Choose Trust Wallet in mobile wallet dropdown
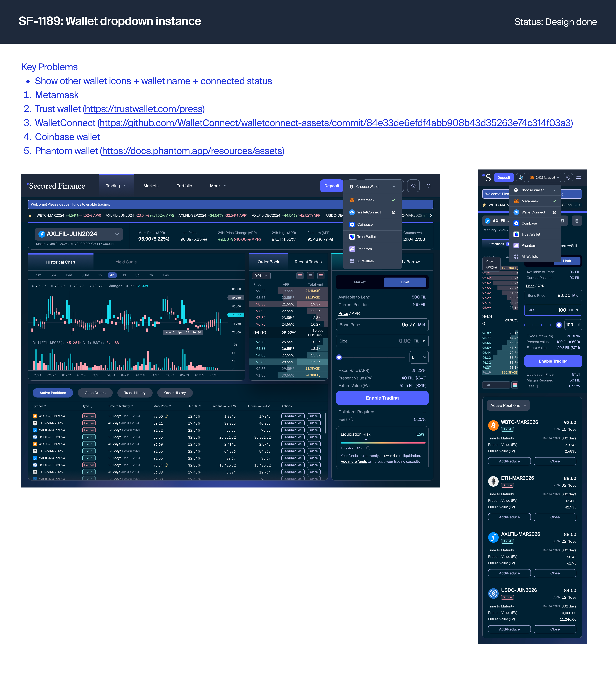The image size is (616, 673). pyautogui.click(x=535, y=234)
